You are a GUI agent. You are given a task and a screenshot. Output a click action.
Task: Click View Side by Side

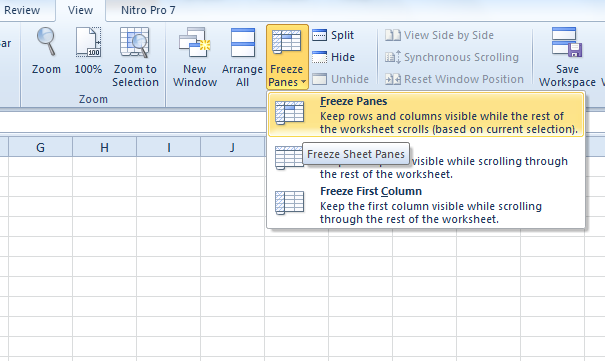pos(439,35)
